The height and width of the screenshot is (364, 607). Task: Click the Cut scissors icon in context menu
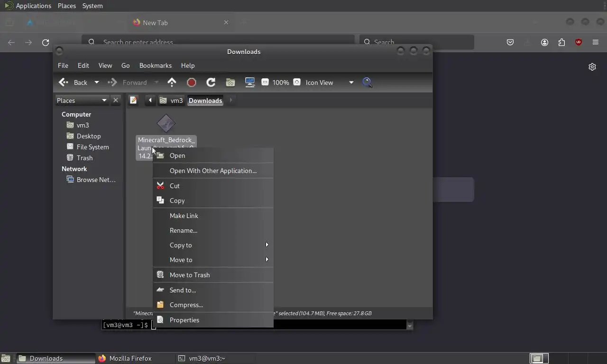[x=160, y=186]
